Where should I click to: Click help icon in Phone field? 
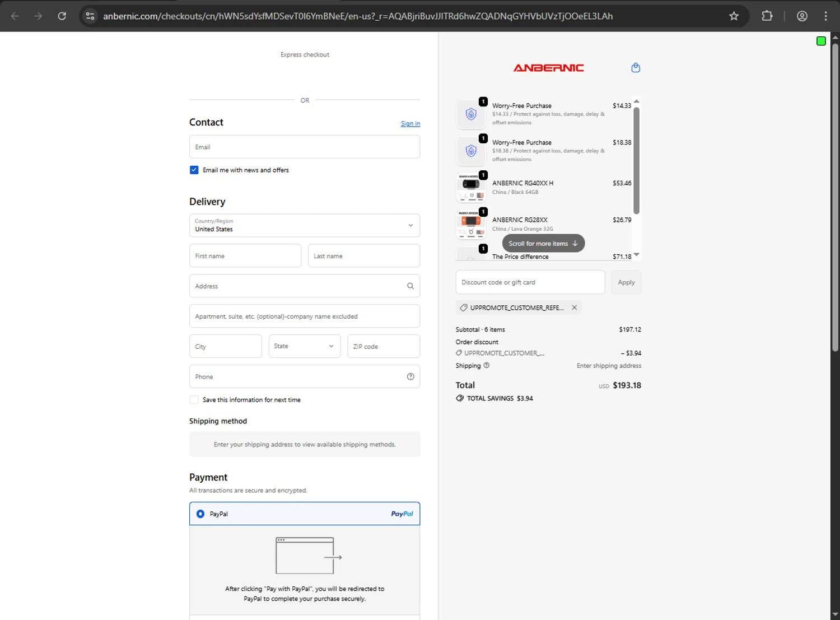[x=410, y=377]
